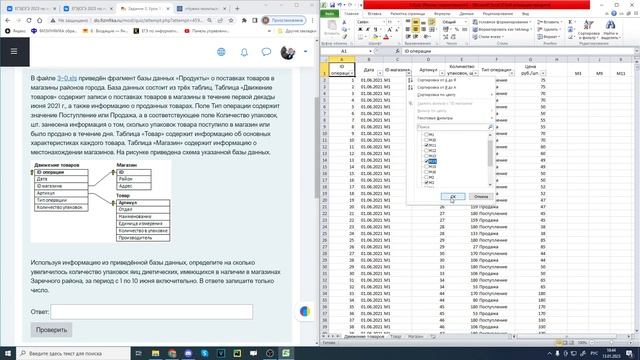Check the M15 filter checkbox
This screenshot has height=360, width=640.
tap(426, 167)
